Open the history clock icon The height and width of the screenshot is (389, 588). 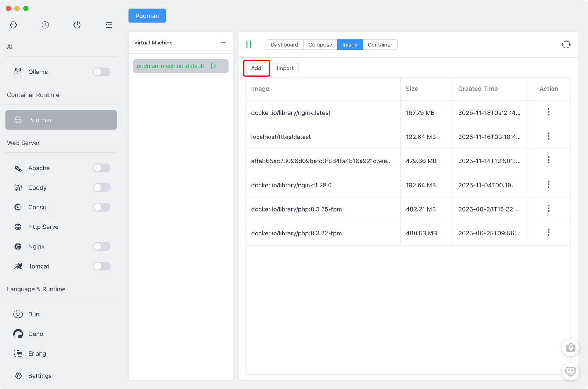click(x=45, y=25)
